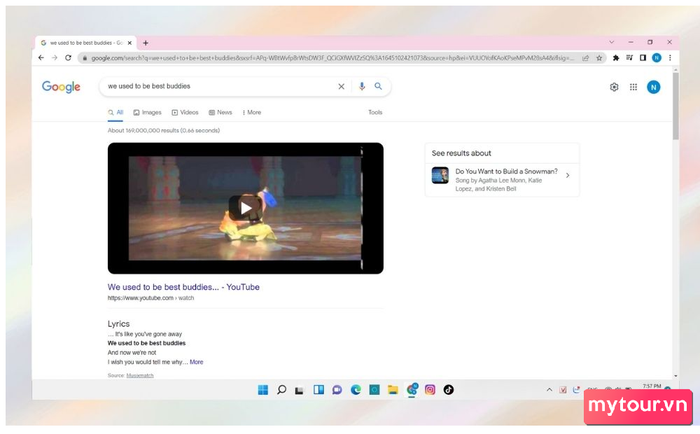The image size is (700, 434).
Task: Click the address bar URL
Action: point(333,58)
